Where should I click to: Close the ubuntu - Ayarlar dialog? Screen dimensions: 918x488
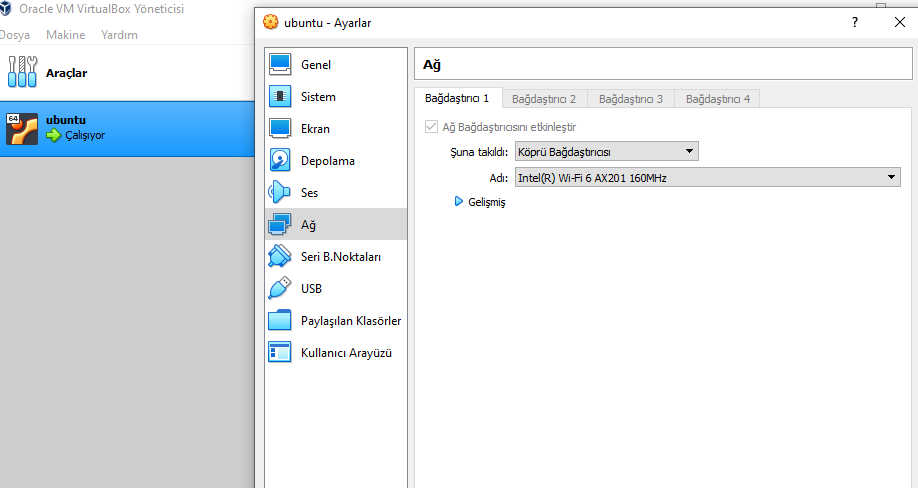click(900, 22)
